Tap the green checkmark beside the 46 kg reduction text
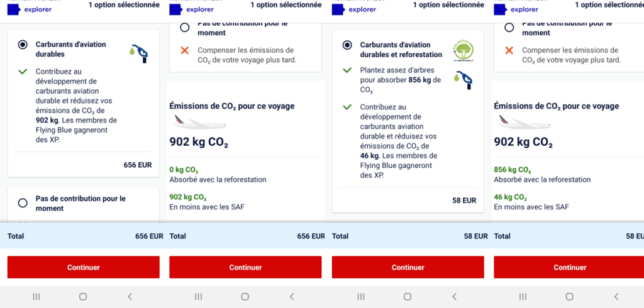The height and width of the screenshot is (308, 644). point(347,107)
